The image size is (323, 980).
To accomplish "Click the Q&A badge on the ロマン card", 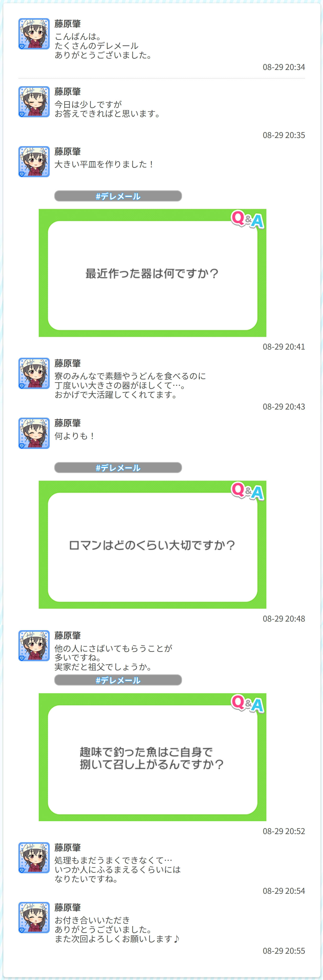I will [248, 491].
